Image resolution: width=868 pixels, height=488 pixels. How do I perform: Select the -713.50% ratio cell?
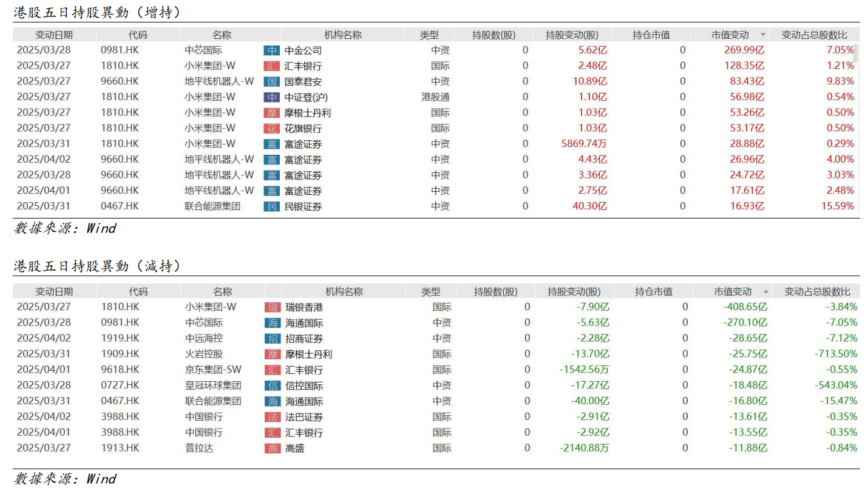pyautogui.click(x=836, y=354)
